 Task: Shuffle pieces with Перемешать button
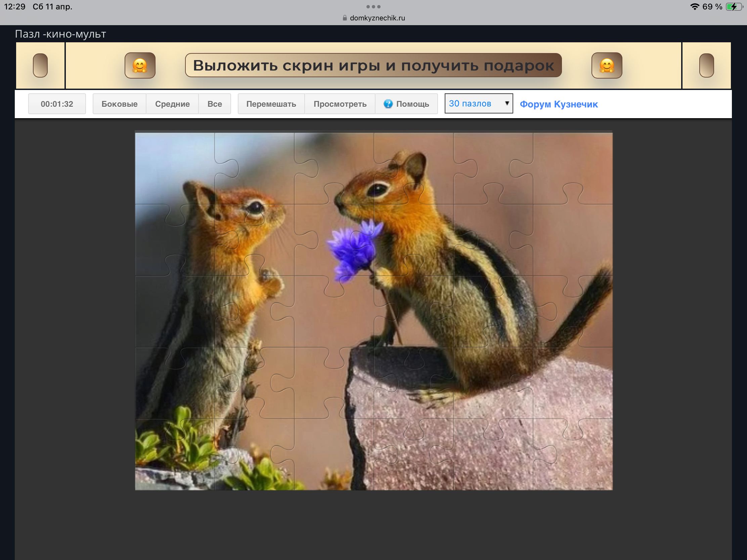[271, 104]
